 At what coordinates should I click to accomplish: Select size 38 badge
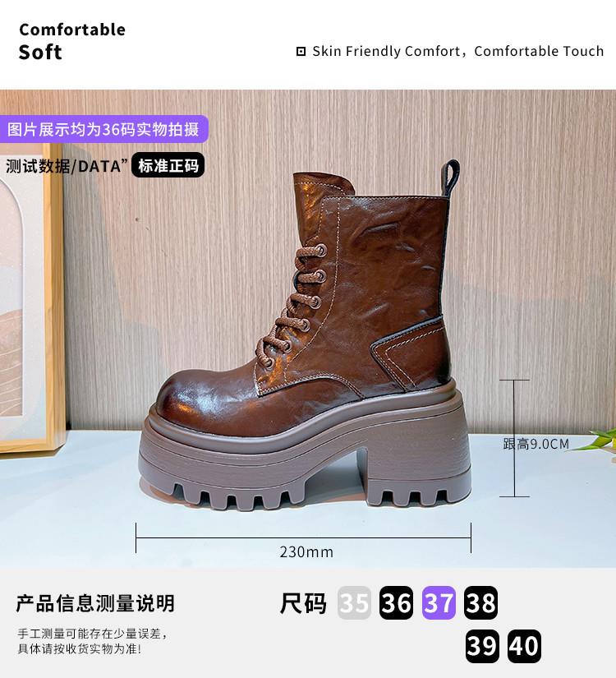[x=481, y=602]
